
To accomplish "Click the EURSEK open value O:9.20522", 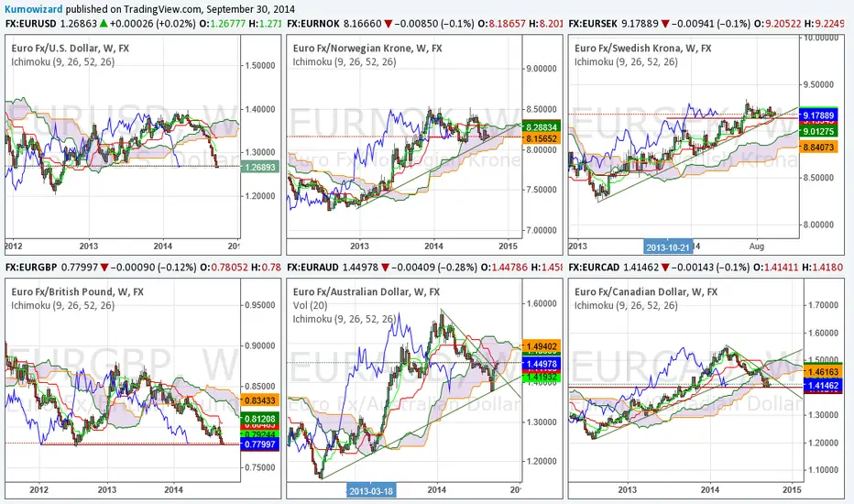I will 778,24.
